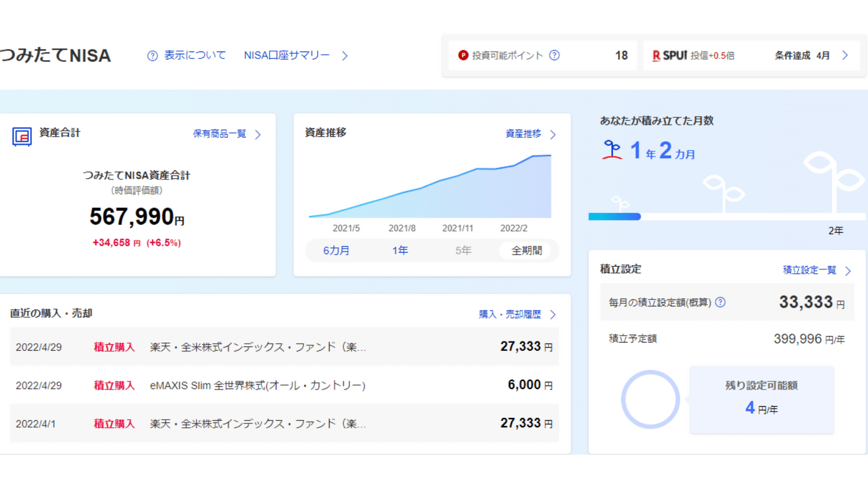Viewport: 868px width, 488px height.
Task: Click the red sprout icon beside 1年2カ月
Action: (612, 150)
